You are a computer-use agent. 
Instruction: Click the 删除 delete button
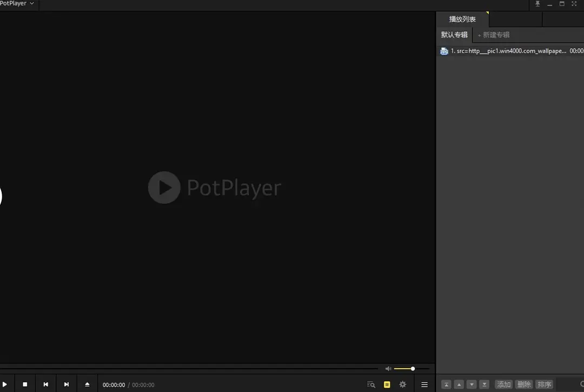pos(523,384)
